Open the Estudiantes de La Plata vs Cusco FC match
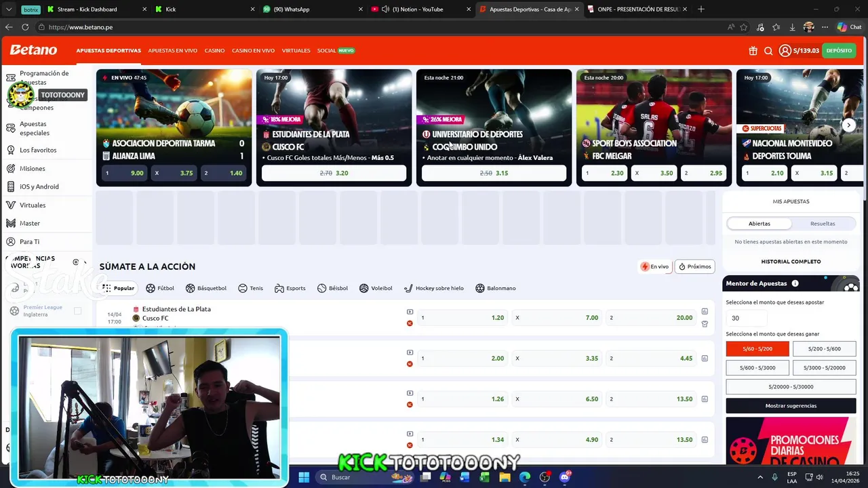 pyautogui.click(x=176, y=314)
